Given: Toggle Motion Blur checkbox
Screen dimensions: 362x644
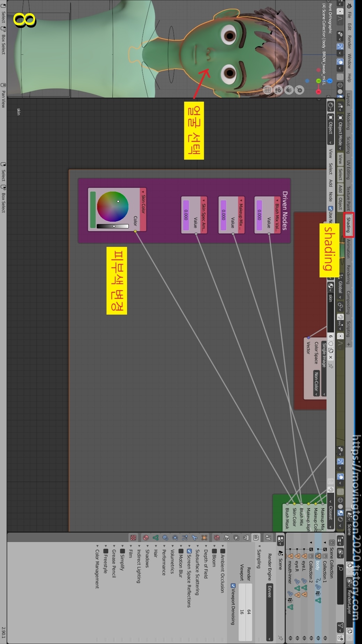Looking at the screenshot, I should (181, 551).
